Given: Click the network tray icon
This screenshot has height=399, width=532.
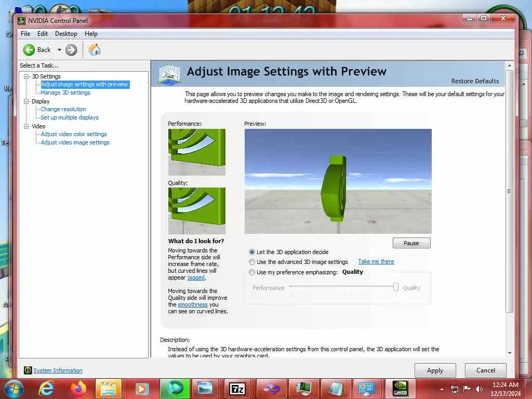Looking at the screenshot, I should [454, 389].
